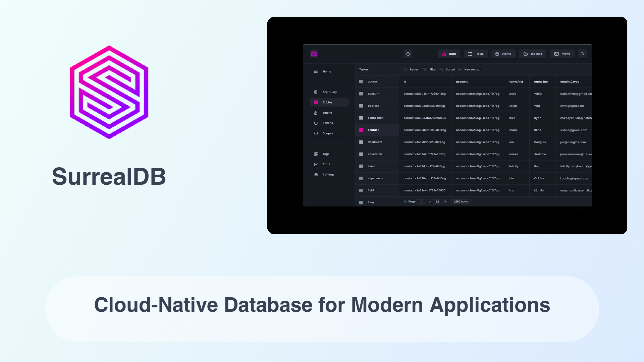644x362 pixels.
Task: Click the Logins lock icon
Action: pyautogui.click(x=316, y=113)
